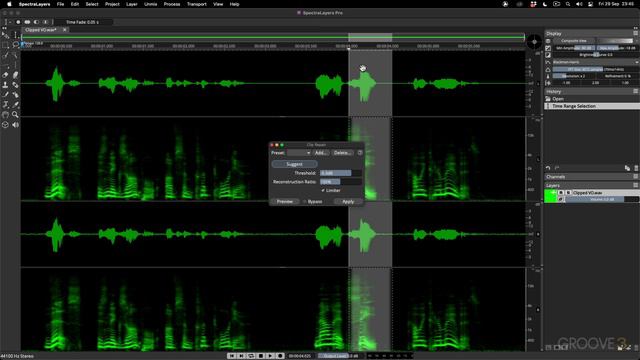Select the hand pan tool
The height and width of the screenshot is (360, 640).
tap(5, 115)
